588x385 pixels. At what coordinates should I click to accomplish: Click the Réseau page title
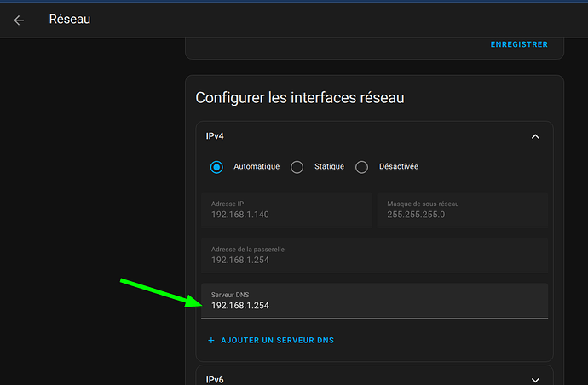(x=70, y=20)
